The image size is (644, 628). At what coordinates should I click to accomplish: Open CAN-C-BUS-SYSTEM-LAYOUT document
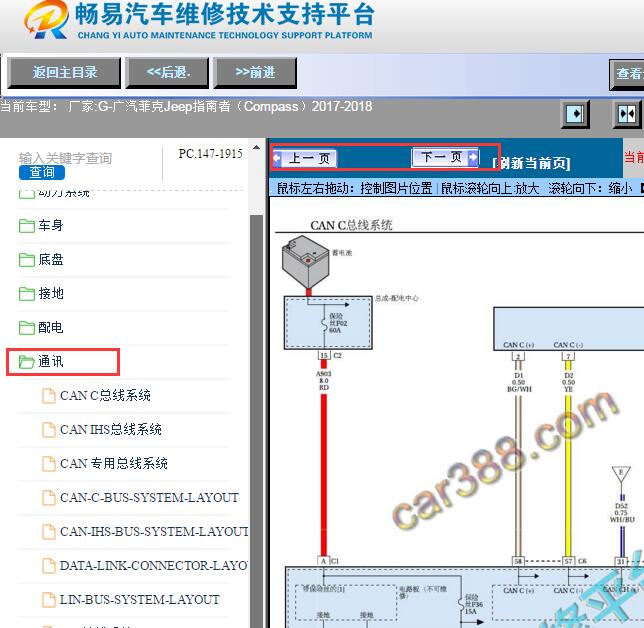pos(149,498)
